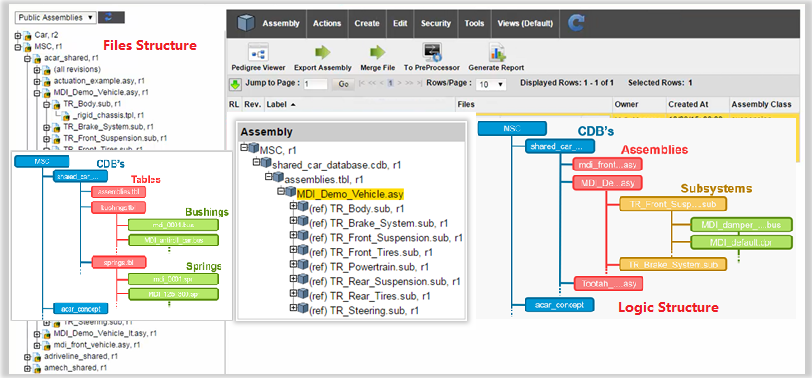Click the file icon of actuation_example.asy

[46, 81]
